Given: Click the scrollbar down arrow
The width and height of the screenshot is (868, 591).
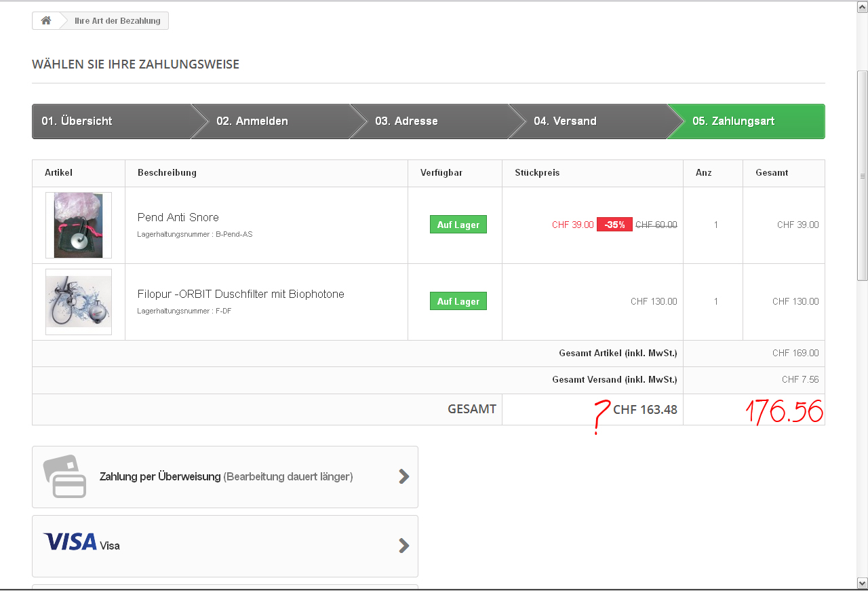Looking at the screenshot, I should [x=863, y=583].
